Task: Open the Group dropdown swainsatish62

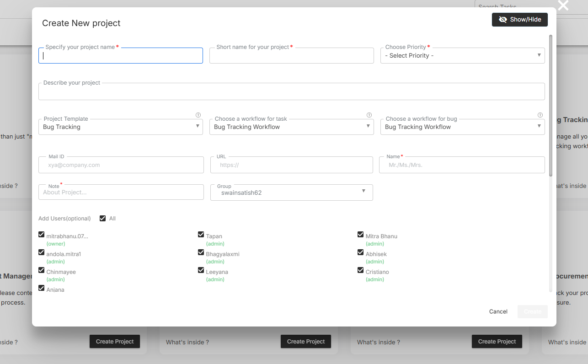Action: [291, 193]
